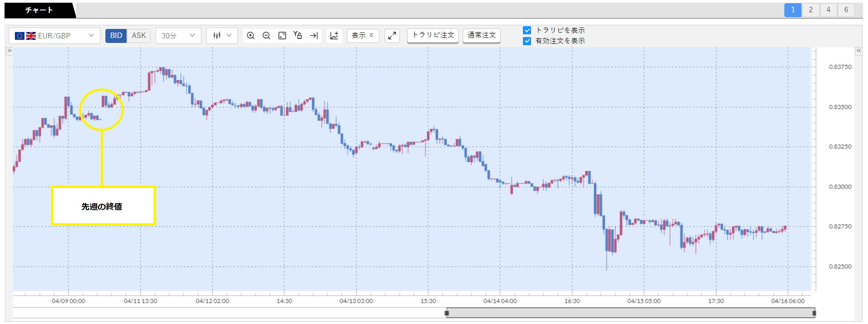The image size is (868, 324).
Task: Click the 17:30 time axis label
Action: click(716, 301)
